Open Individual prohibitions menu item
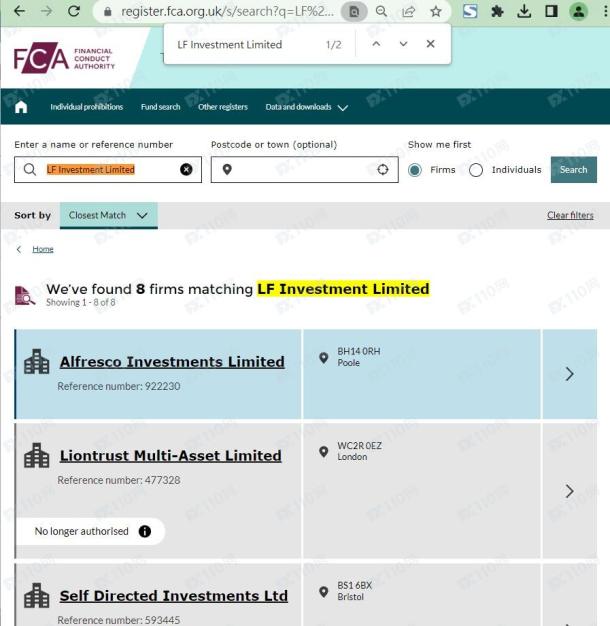This screenshot has height=626, width=610. 87,107
